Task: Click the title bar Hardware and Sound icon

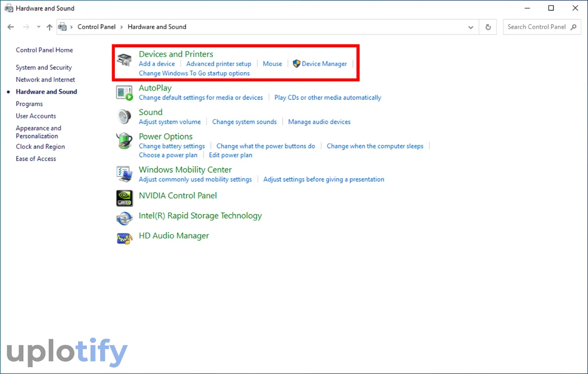Action: tap(9, 8)
